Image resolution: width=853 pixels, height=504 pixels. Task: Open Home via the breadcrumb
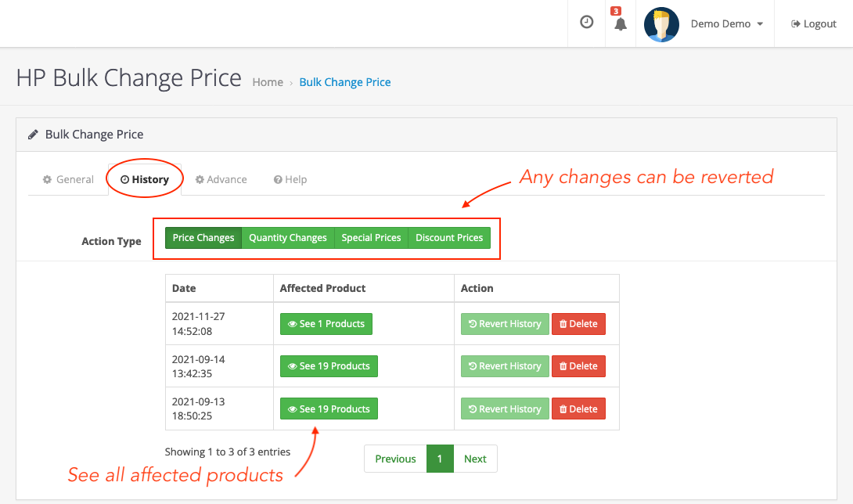coord(268,82)
